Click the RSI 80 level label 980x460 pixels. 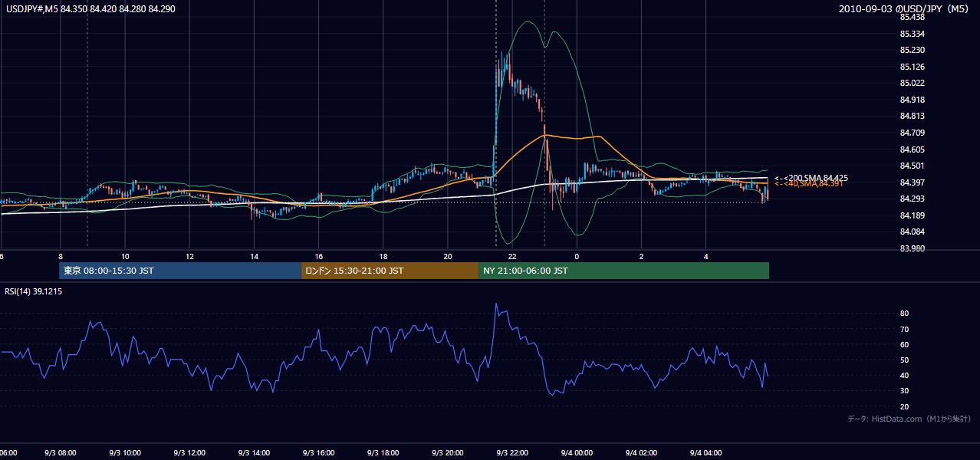click(x=904, y=314)
